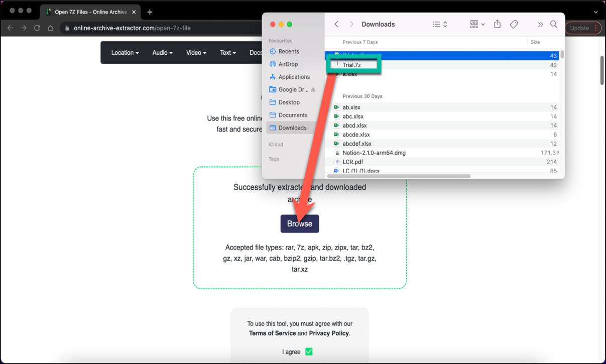Go back in the Finder window
The width and height of the screenshot is (606, 364).
pyautogui.click(x=336, y=24)
